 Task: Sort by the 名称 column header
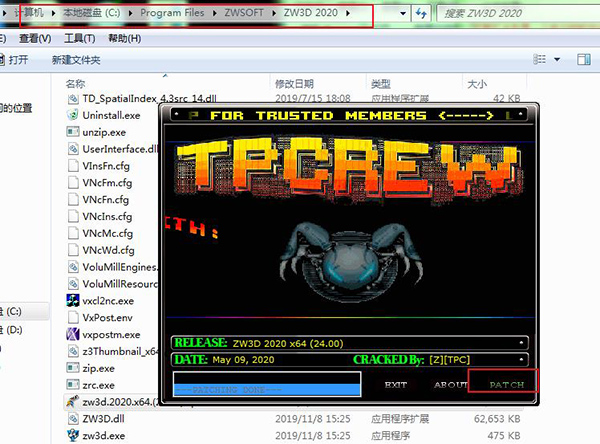pos(75,83)
